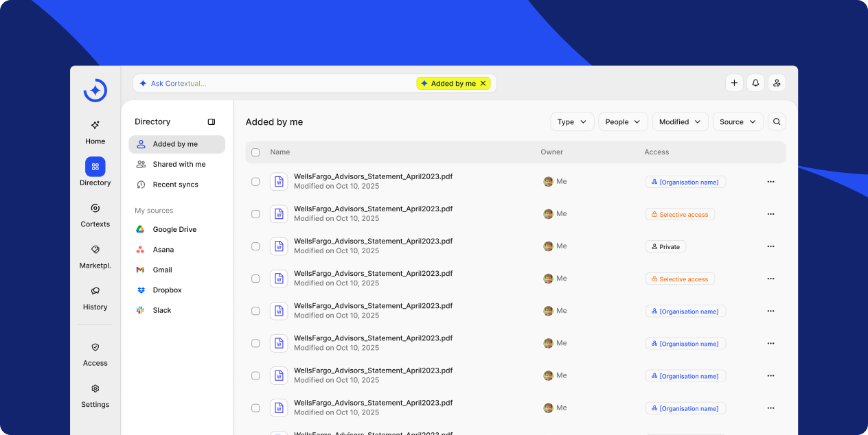
Task: Open the History sidebar icon
Action: pos(95,291)
